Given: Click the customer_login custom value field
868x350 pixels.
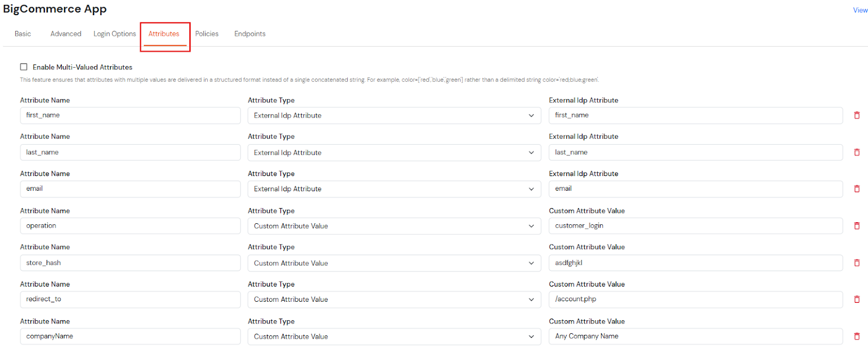Looking at the screenshot, I should tap(695, 226).
